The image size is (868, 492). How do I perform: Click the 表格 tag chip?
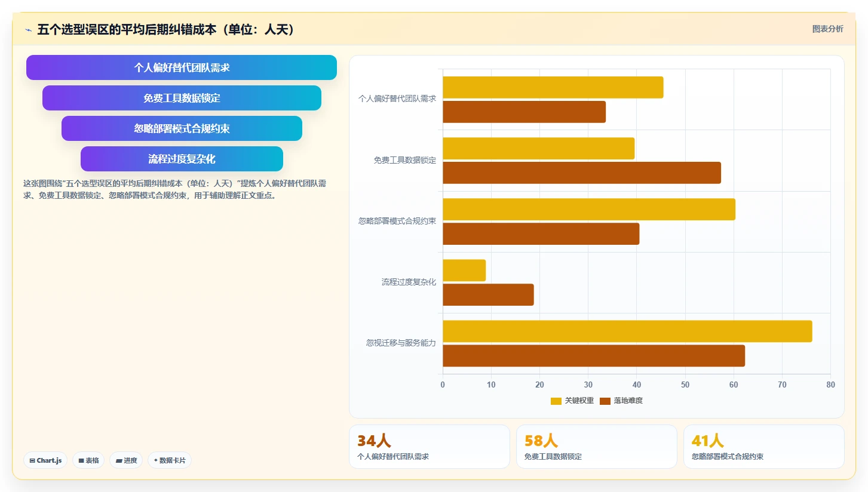pyautogui.click(x=88, y=460)
